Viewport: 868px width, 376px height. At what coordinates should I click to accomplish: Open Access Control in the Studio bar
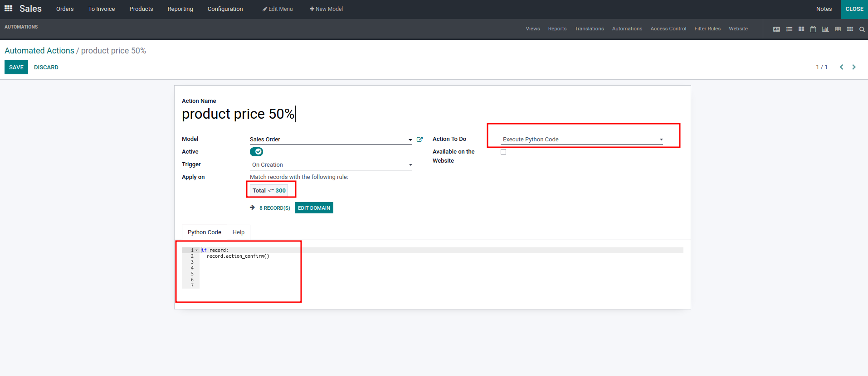[668, 29]
